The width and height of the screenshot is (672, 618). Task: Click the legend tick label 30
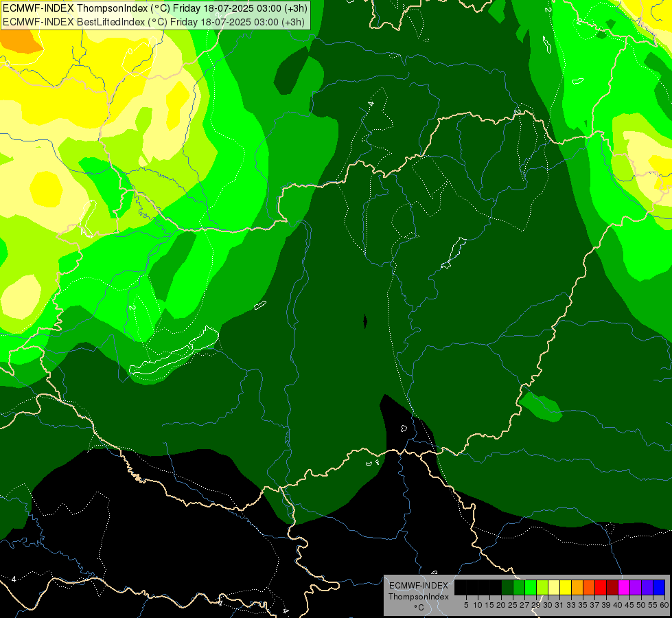point(548,605)
